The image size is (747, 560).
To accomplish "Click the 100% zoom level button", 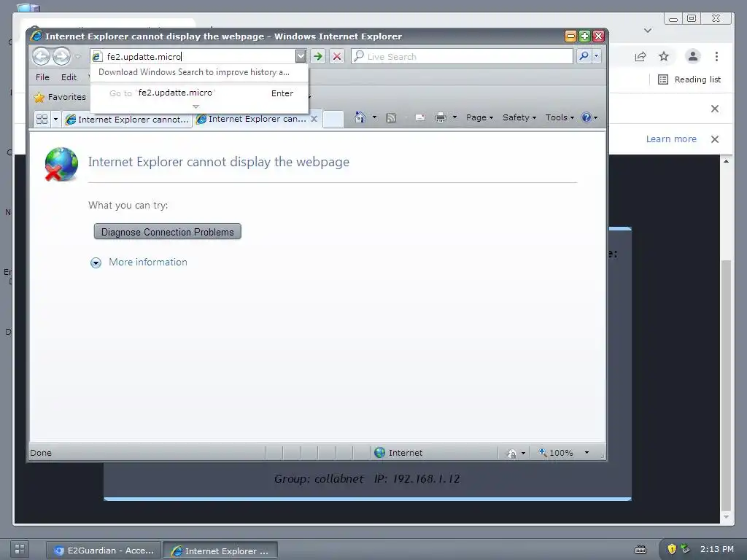I will pyautogui.click(x=556, y=453).
